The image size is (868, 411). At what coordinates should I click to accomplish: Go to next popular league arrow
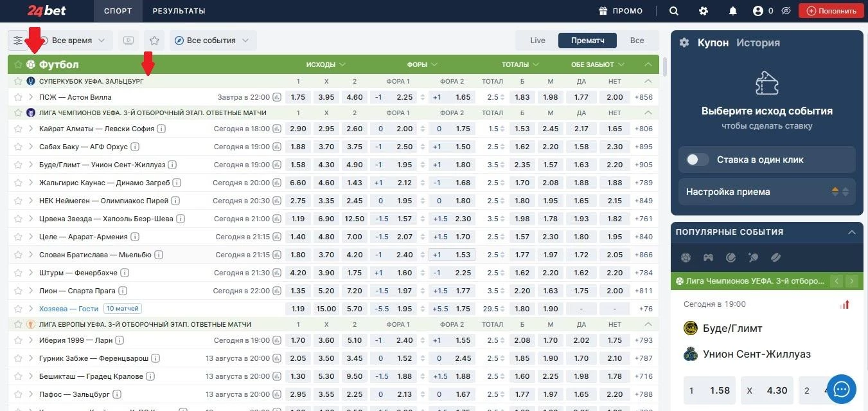point(852,281)
